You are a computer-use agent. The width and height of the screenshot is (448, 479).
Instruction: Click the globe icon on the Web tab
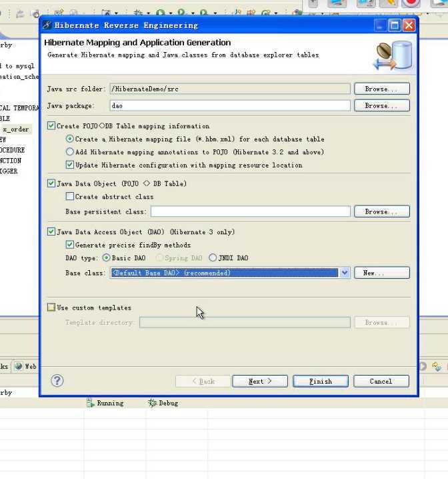(19, 366)
